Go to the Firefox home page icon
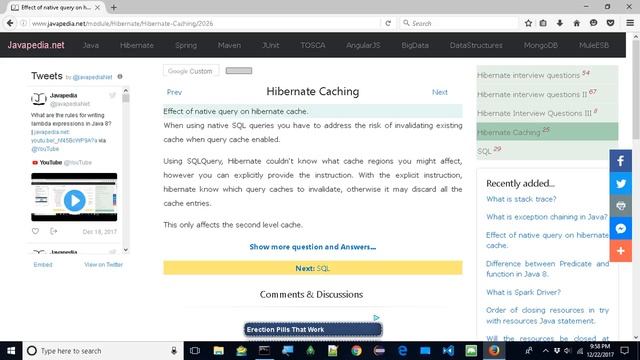This screenshot has height=360, width=640. 576,23
